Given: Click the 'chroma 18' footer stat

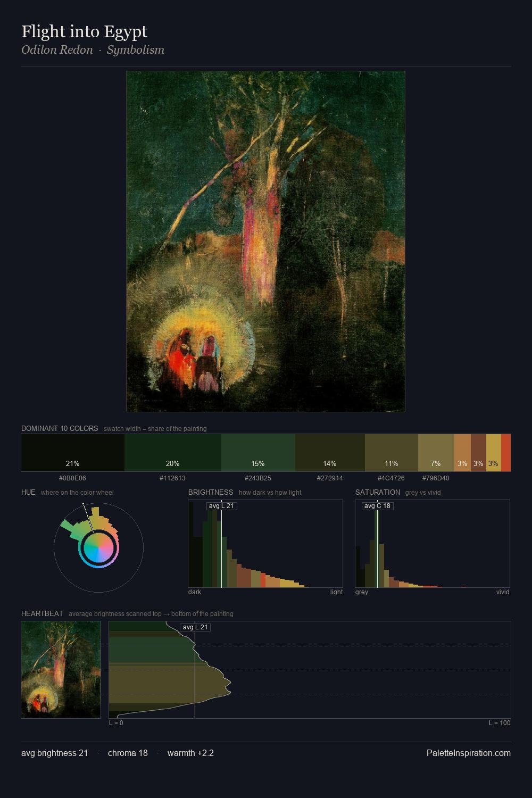Looking at the screenshot, I should tap(128, 753).
